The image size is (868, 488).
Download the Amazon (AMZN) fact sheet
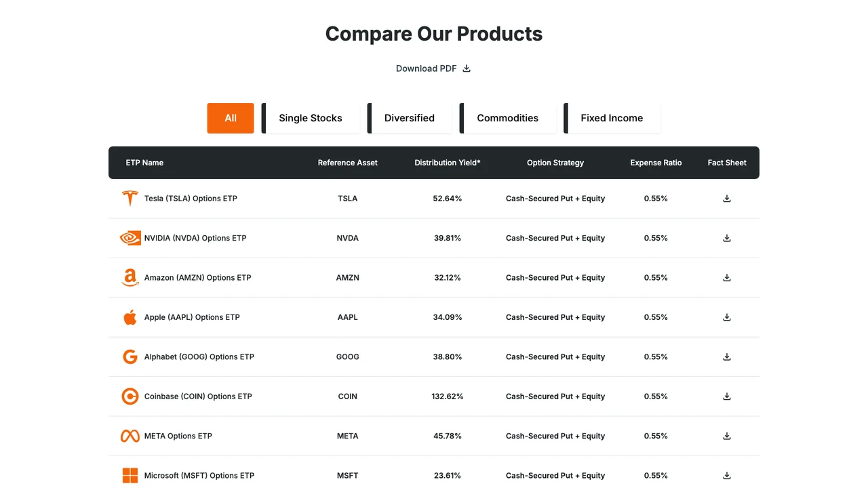click(x=727, y=278)
